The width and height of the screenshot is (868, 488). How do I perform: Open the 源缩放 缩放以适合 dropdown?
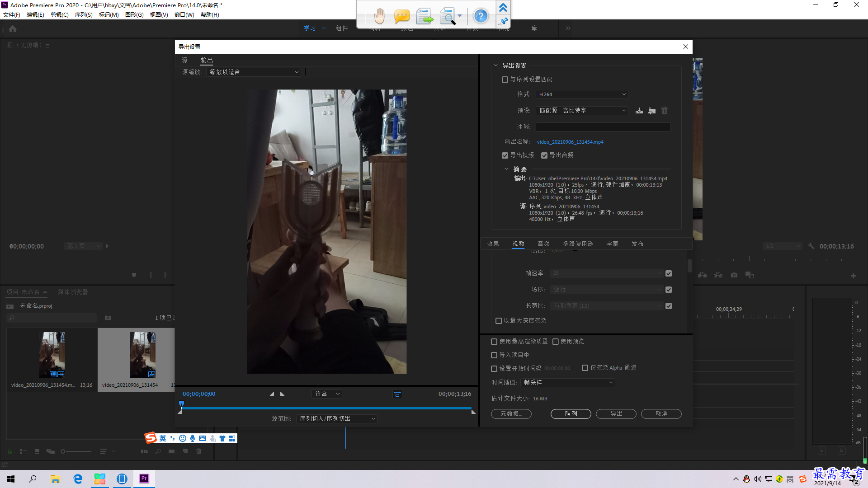254,72
